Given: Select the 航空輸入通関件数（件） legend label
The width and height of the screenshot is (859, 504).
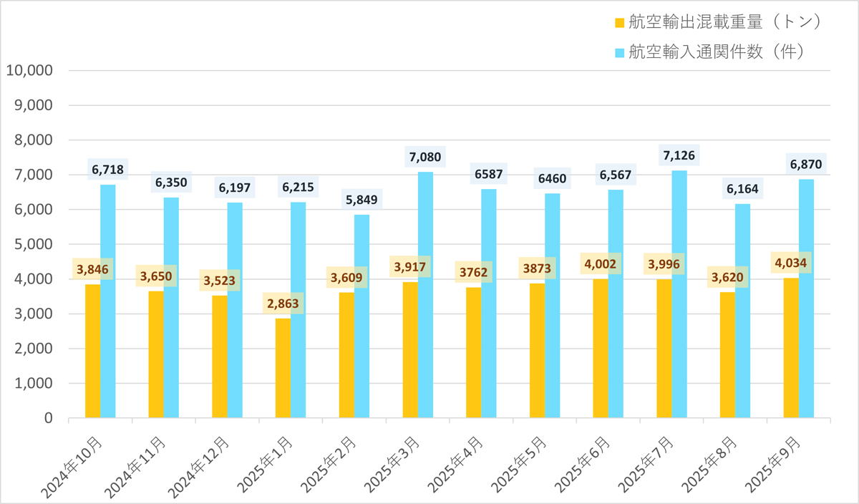Looking at the screenshot, I should coord(716,52).
